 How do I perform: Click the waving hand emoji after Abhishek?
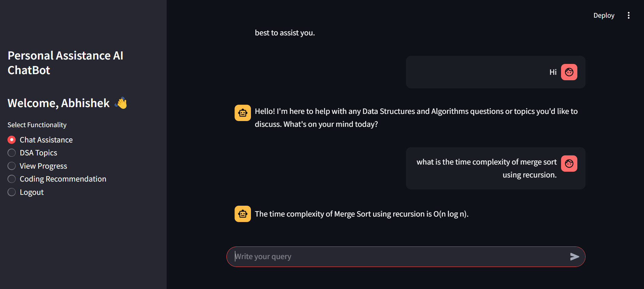coord(121,103)
